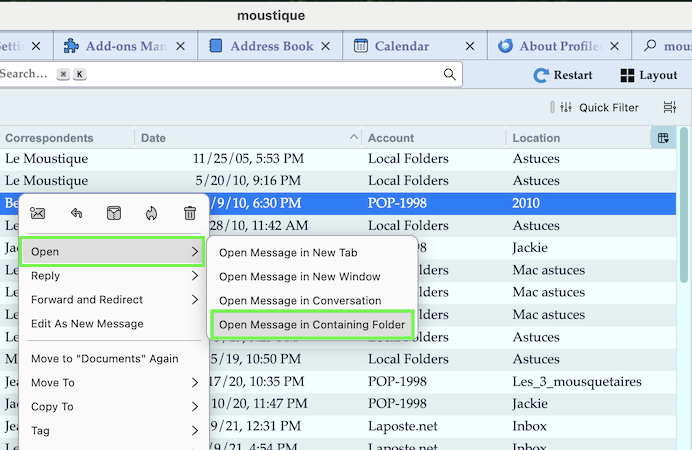Image resolution: width=692 pixels, height=450 pixels.
Task: Open the column picker icon beside Location
Action: tap(662, 138)
